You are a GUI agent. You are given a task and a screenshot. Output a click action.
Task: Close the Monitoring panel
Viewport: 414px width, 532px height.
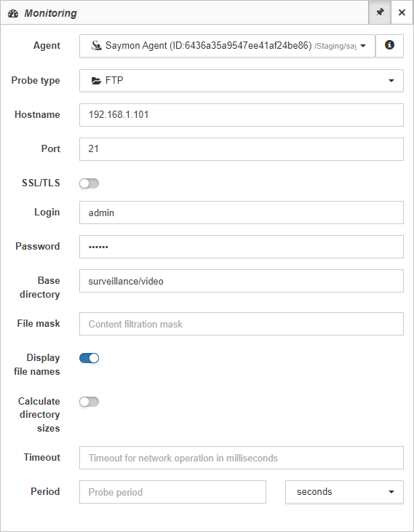[x=402, y=12]
